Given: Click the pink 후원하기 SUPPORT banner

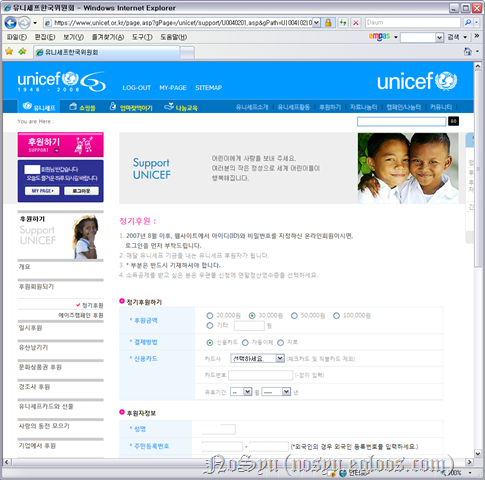Looking at the screenshot, I should [61, 145].
